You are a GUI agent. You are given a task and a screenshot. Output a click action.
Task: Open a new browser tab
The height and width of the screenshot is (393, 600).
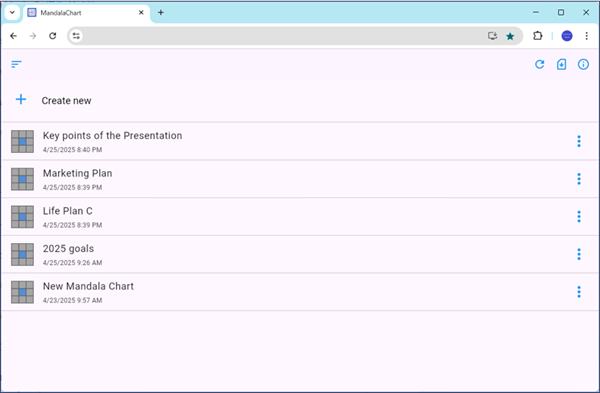coord(161,13)
